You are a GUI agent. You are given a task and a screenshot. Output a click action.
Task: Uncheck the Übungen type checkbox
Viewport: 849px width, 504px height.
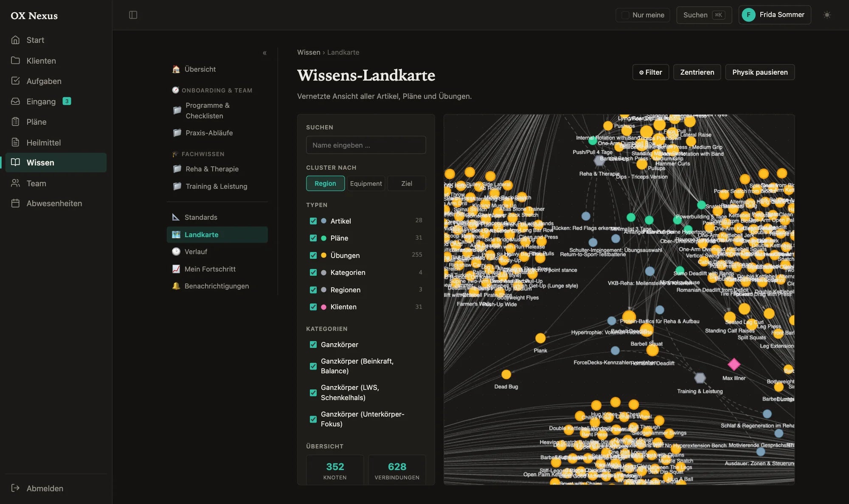[x=313, y=255]
